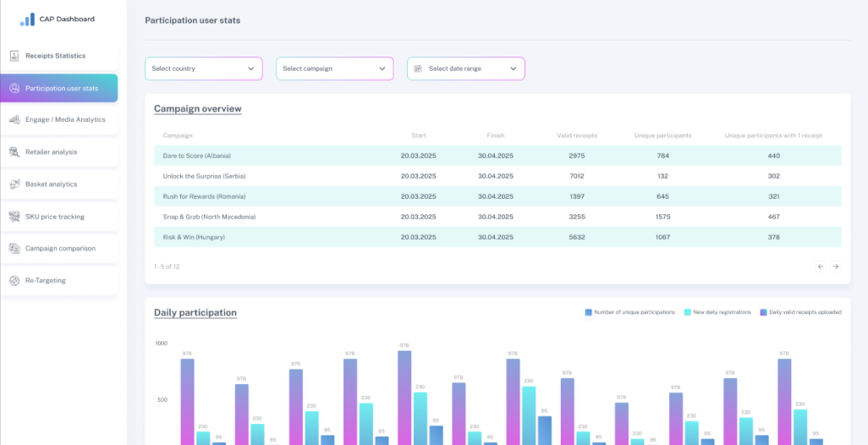Click the Retailer analysis sidebar icon
This screenshot has height=445, width=868.
[x=14, y=152]
